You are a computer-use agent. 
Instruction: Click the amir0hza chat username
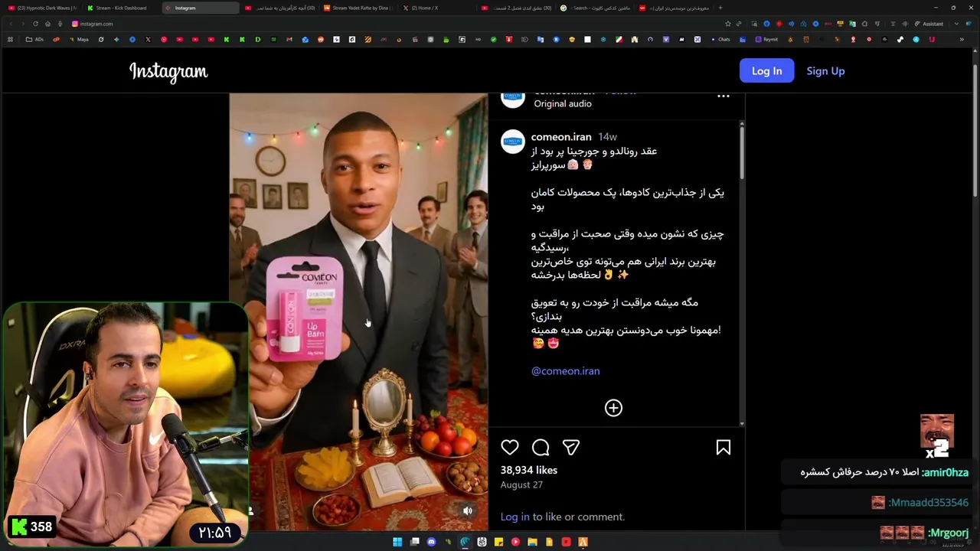(x=946, y=472)
